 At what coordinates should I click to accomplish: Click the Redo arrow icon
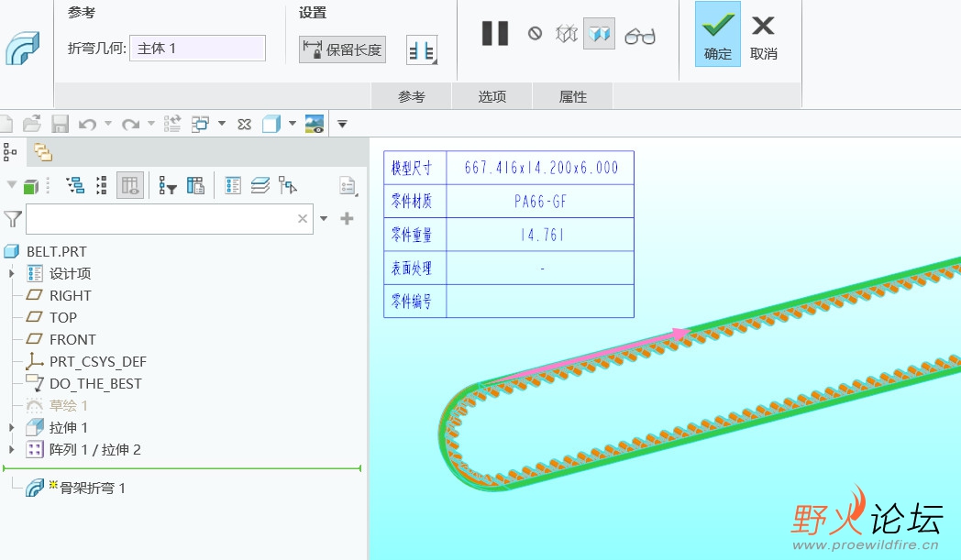(x=130, y=125)
